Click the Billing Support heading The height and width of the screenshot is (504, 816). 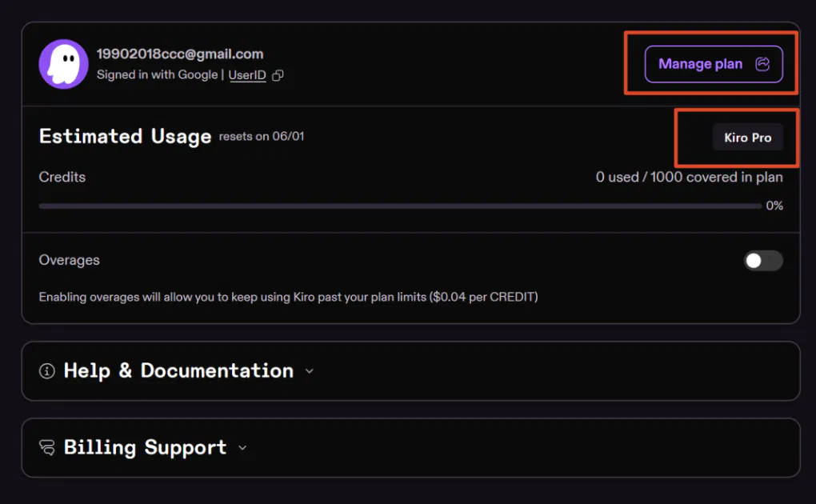(145, 448)
